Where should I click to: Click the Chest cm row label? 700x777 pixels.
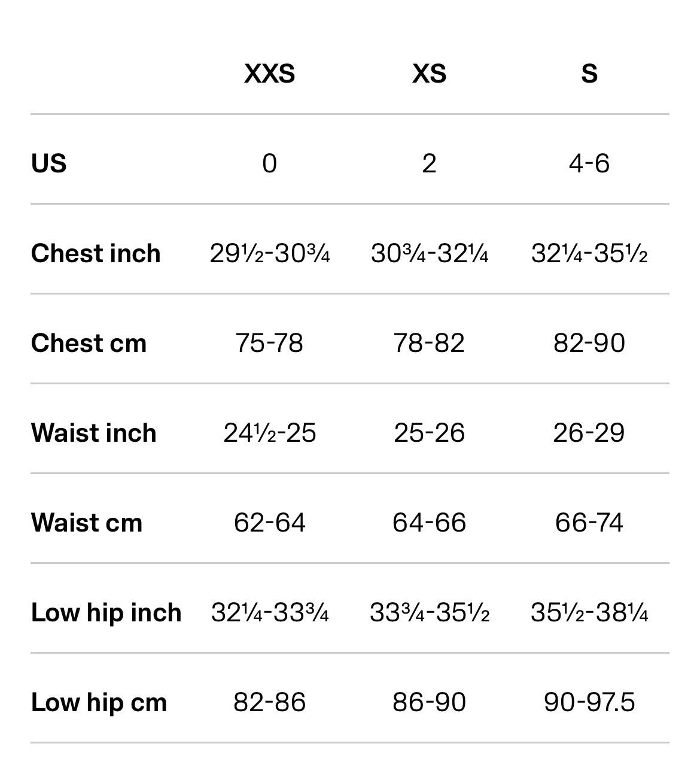[x=89, y=343]
